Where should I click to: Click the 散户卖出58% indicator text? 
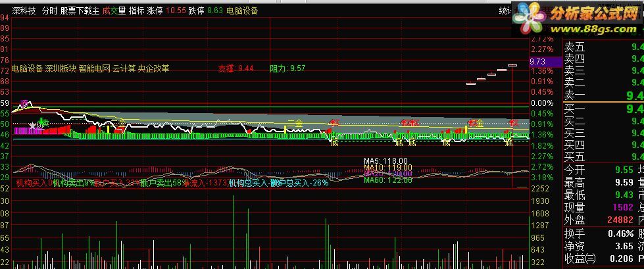coord(164,183)
